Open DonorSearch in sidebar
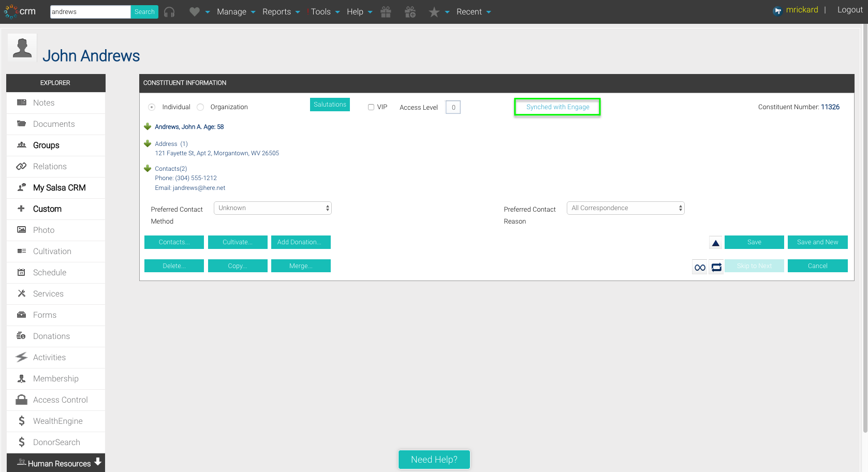 click(x=56, y=443)
